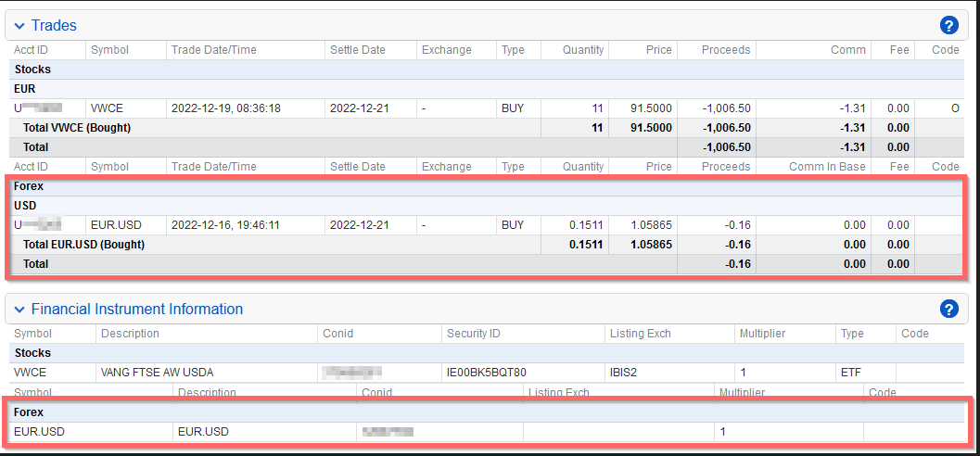The width and height of the screenshot is (980, 456).
Task: Click the Financial Instrument Information title
Action: 136,310
